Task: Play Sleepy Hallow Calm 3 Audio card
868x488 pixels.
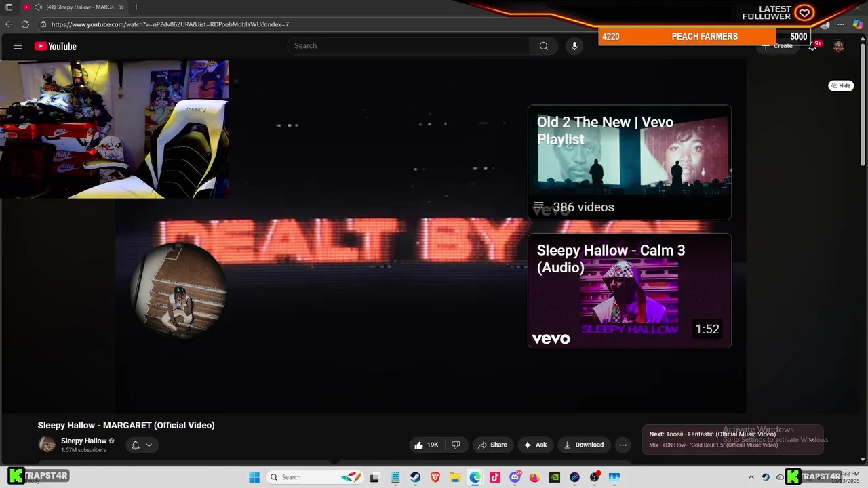Action: (x=629, y=291)
